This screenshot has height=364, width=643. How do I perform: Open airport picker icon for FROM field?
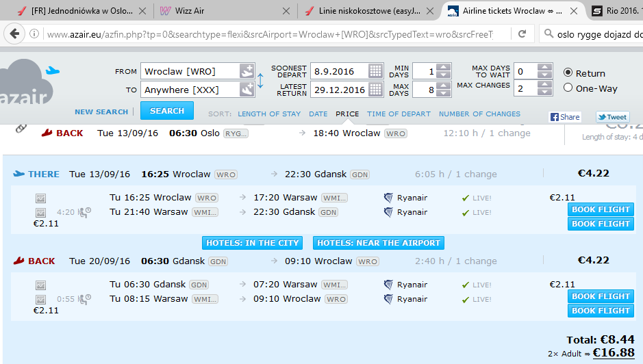(247, 71)
